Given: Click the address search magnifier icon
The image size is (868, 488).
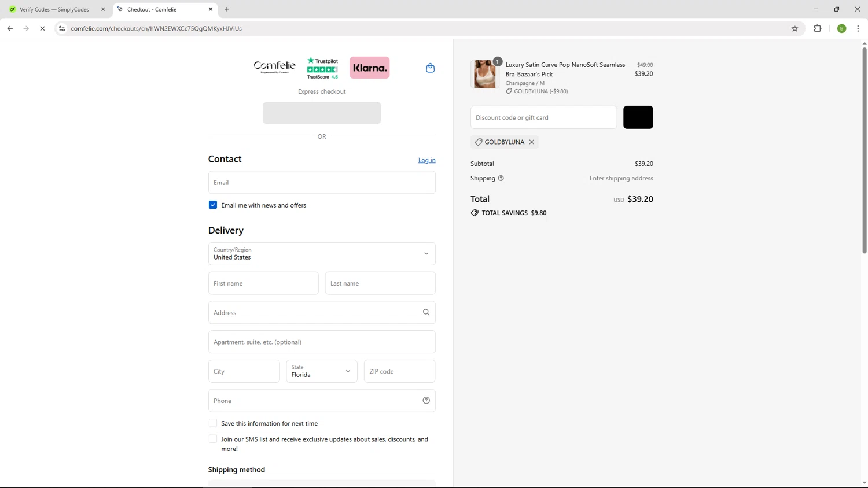Looking at the screenshot, I should [426, 312].
